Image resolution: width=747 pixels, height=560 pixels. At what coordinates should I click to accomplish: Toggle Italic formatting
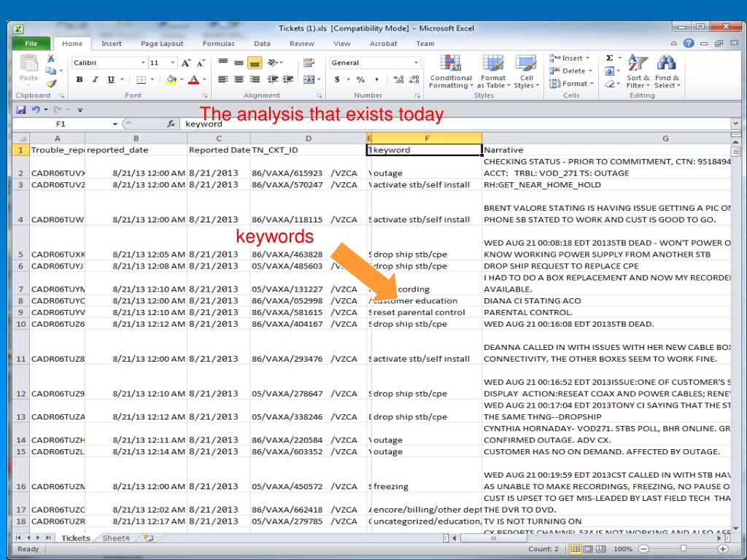(96, 79)
